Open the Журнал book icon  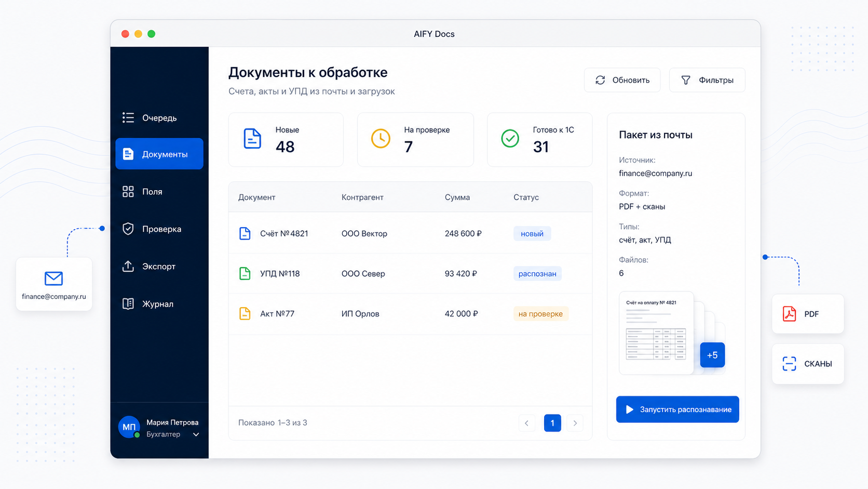128,304
